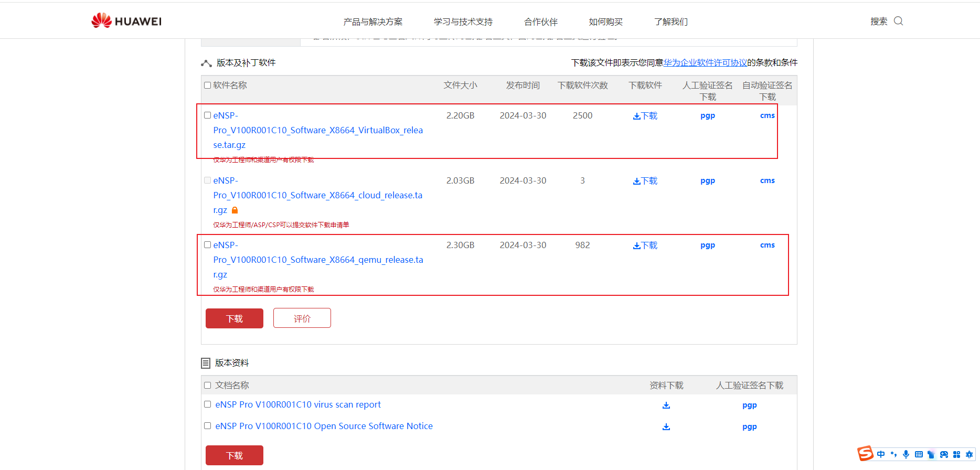The height and width of the screenshot is (470, 980).
Task: Click the 资料下载 column header
Action: pos(666,386)
